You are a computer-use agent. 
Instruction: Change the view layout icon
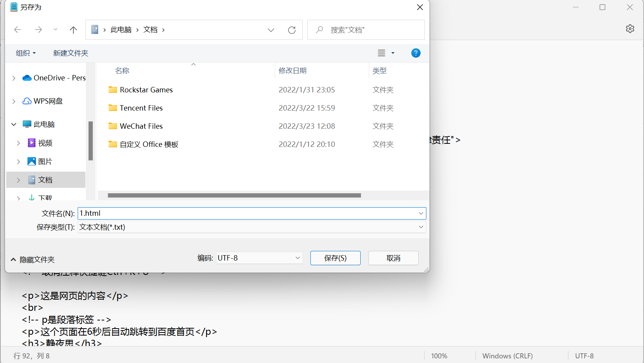(382, 53)
